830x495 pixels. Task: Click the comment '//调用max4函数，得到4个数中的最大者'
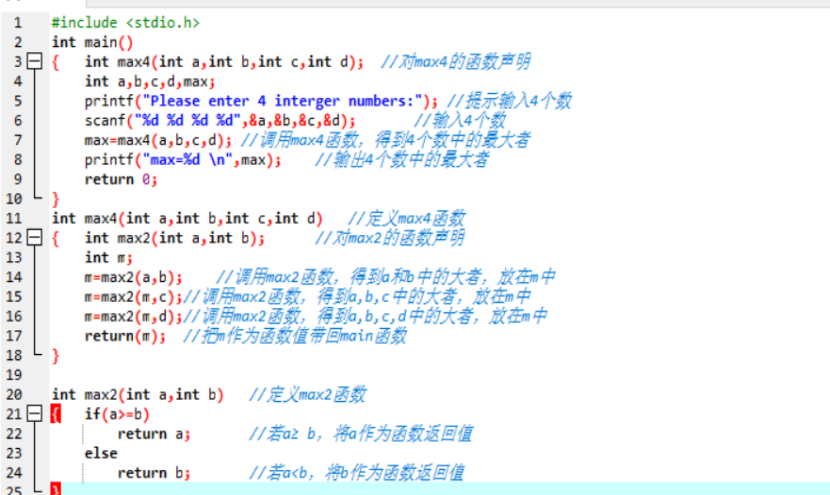pos(385,140)
